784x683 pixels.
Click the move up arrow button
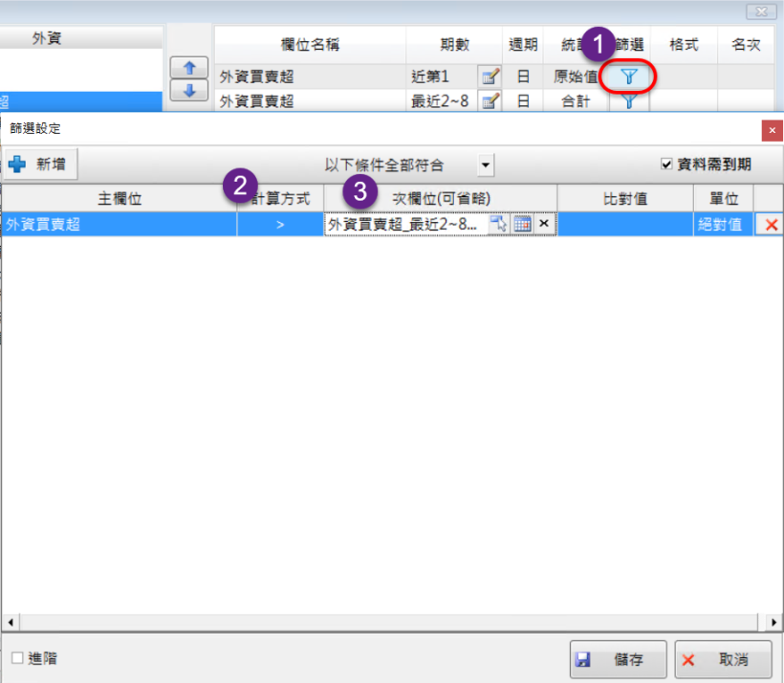click(x=189, y=69)
